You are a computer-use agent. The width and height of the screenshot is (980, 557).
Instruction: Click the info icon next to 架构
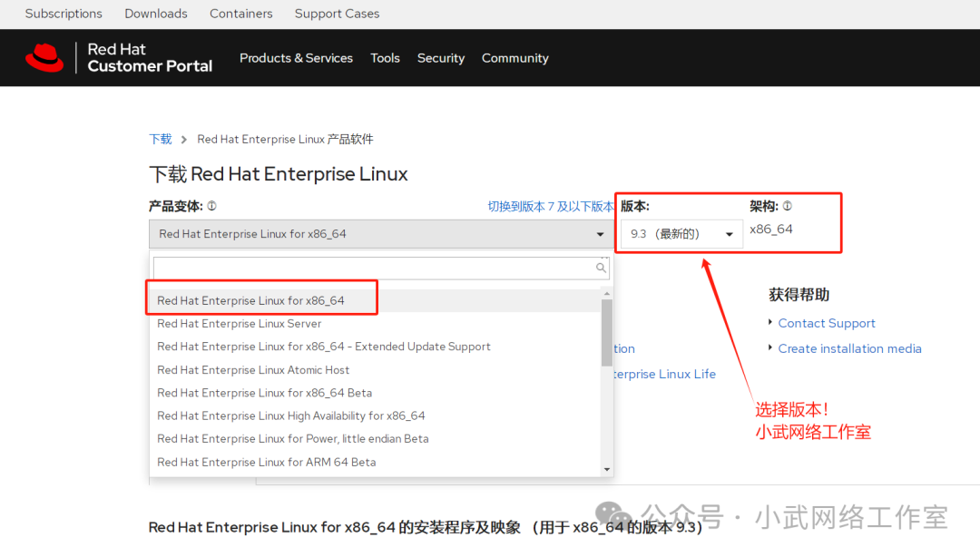click(x=788, y=206)
